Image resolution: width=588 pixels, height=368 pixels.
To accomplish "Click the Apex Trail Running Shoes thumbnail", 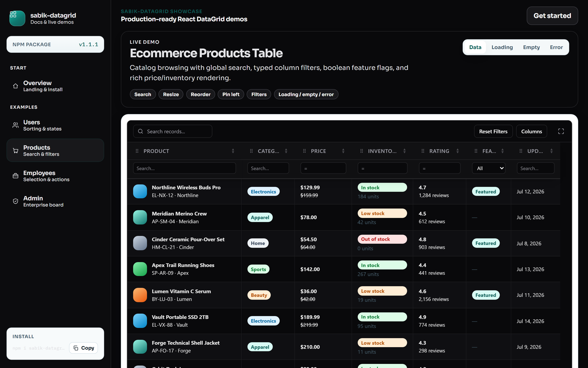I will (x=140, y=269).
